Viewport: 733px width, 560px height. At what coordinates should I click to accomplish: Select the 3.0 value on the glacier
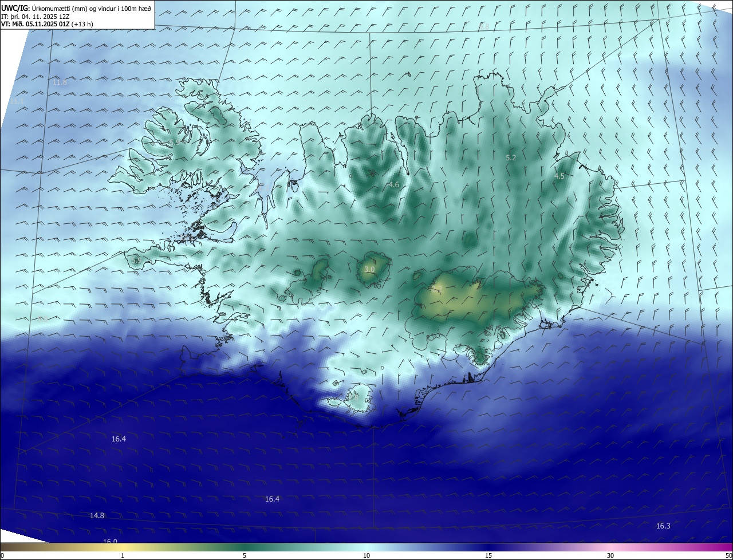point(369,269)
